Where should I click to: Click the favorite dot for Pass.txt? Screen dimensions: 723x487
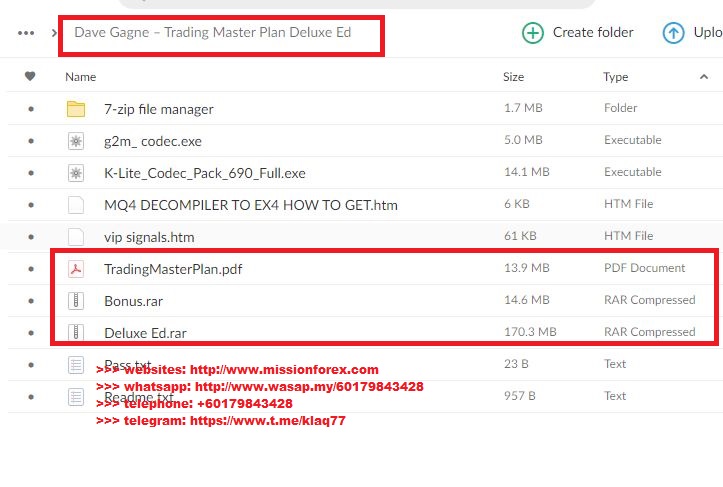coord(31,365)
